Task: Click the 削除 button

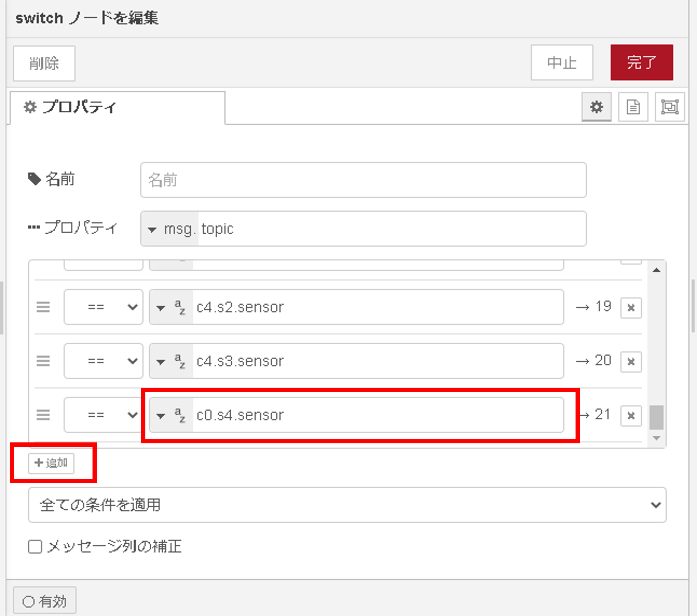Action: point(44,64)
